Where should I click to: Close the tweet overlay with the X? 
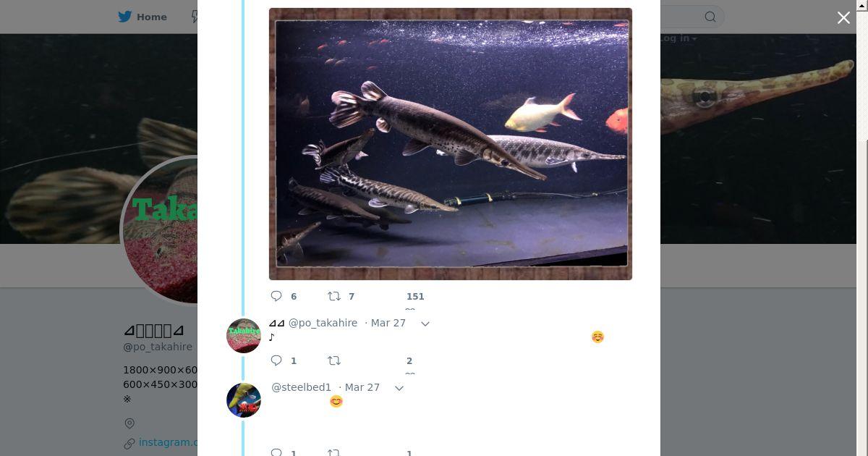(x=843, y=18)
